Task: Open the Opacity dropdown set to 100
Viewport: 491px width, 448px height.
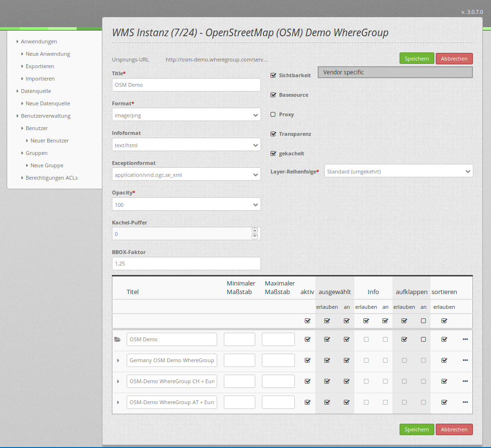Action: point(186,204)
